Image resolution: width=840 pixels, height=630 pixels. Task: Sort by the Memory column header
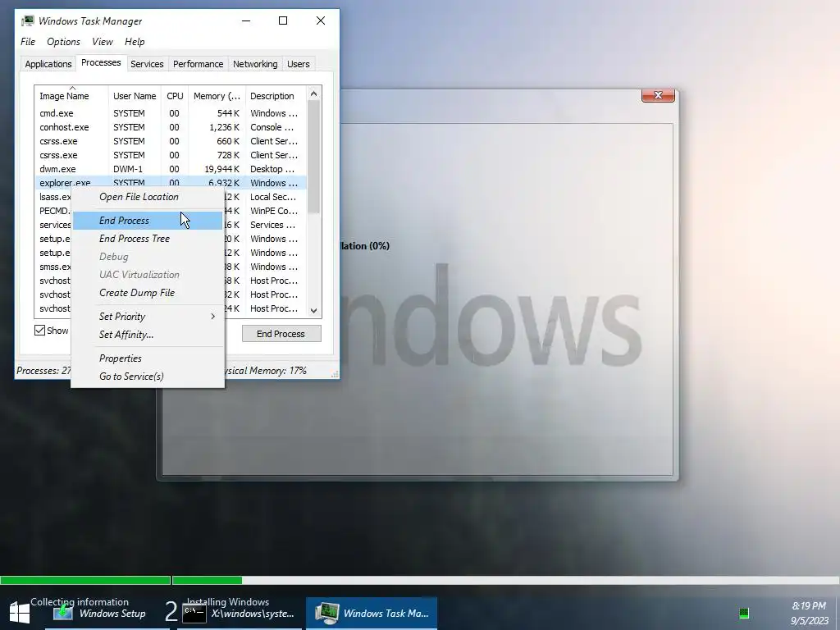click(x=217, y=96)
